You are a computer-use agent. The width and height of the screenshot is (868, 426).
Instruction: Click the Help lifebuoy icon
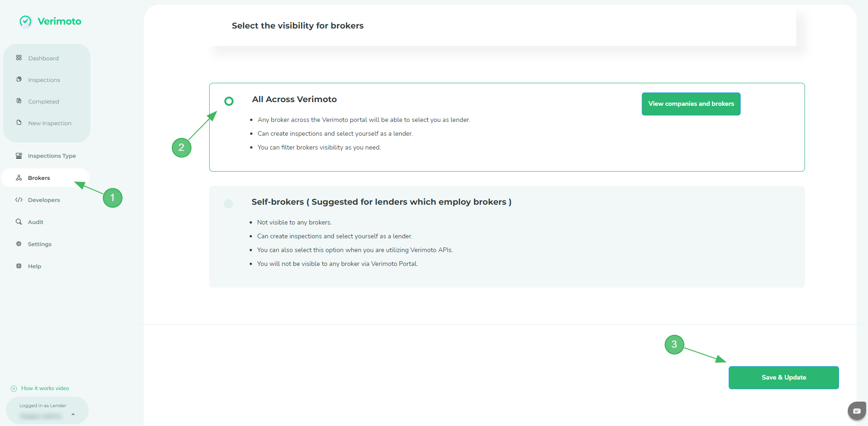coord(19,266)
